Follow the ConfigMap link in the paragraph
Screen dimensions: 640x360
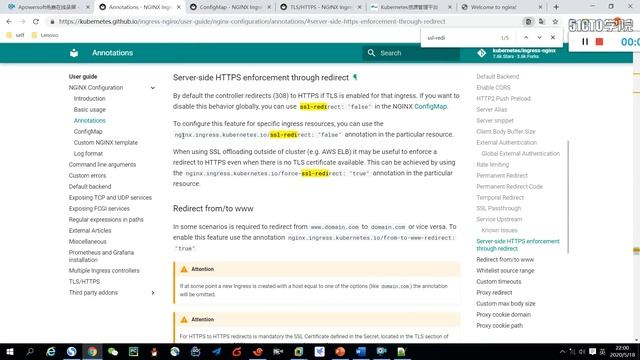coord(430,107)
